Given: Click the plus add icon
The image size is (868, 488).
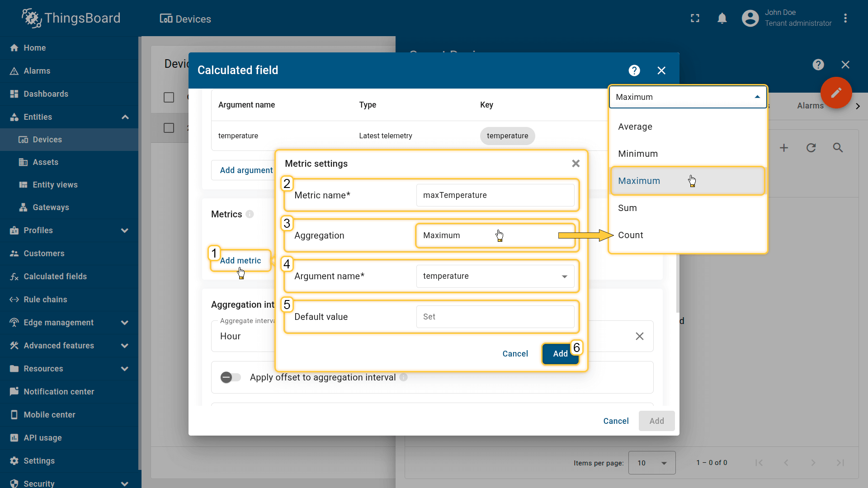Looking at the screenshot, I should click(784, 148).
